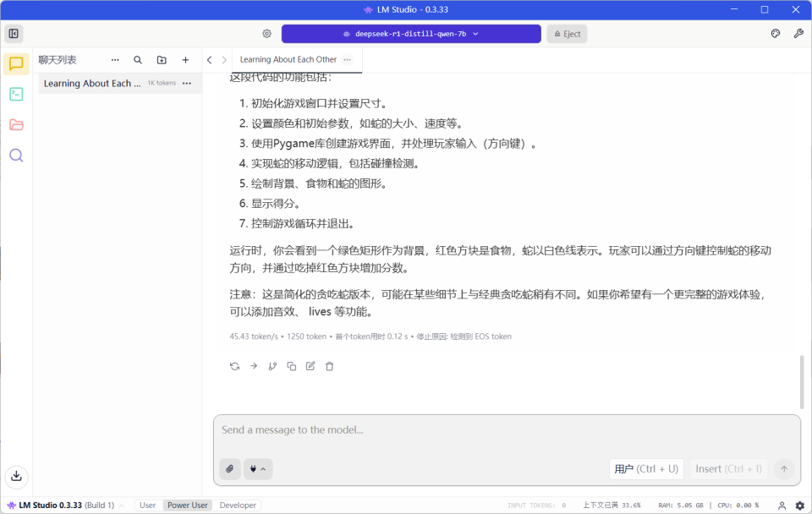The height and width of the screenshot is (514, 812).
Task: Open the theme palette icon
Action: (x=776, y=34)
